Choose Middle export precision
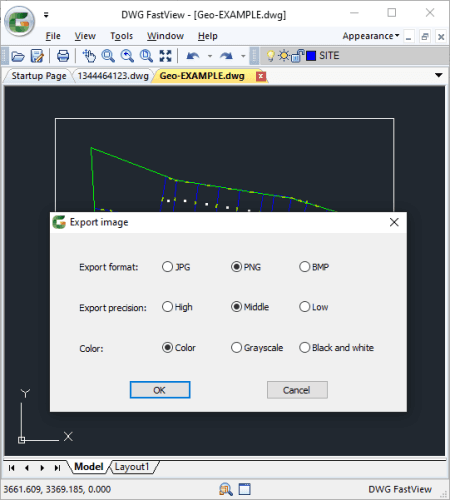450x500 pixels. coord(250,307)
